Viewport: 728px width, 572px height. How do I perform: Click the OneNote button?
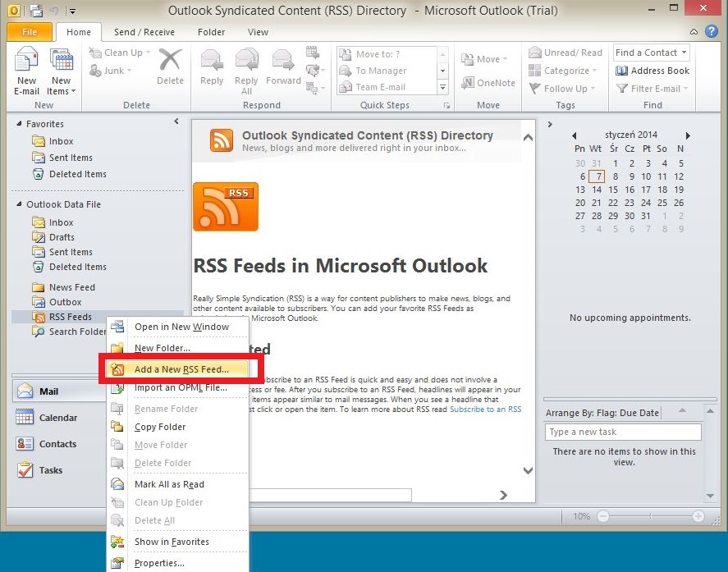[x=488, y=83]
